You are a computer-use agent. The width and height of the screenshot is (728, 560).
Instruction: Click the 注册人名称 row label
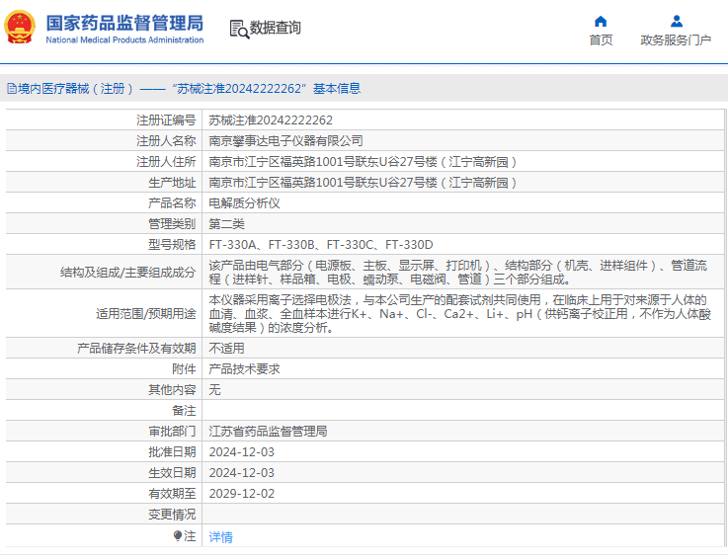point(166,140)
